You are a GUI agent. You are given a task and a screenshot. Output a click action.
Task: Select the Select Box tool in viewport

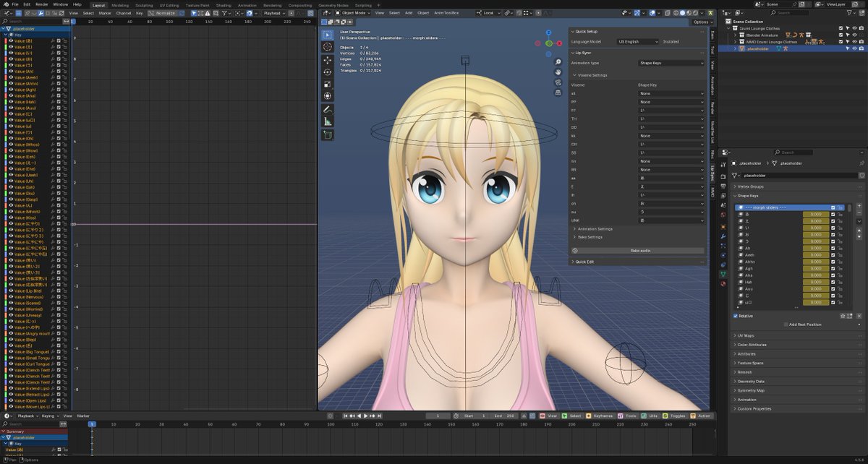coord(327,35)
